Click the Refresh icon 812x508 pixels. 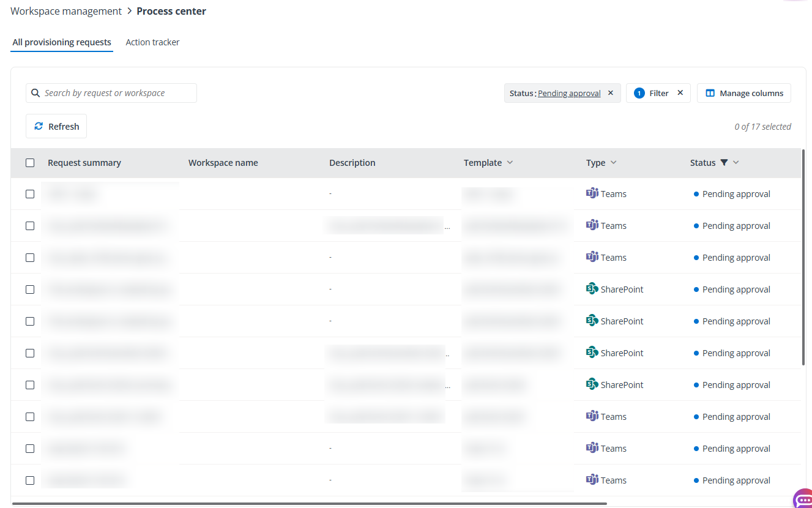click(40, 125)
